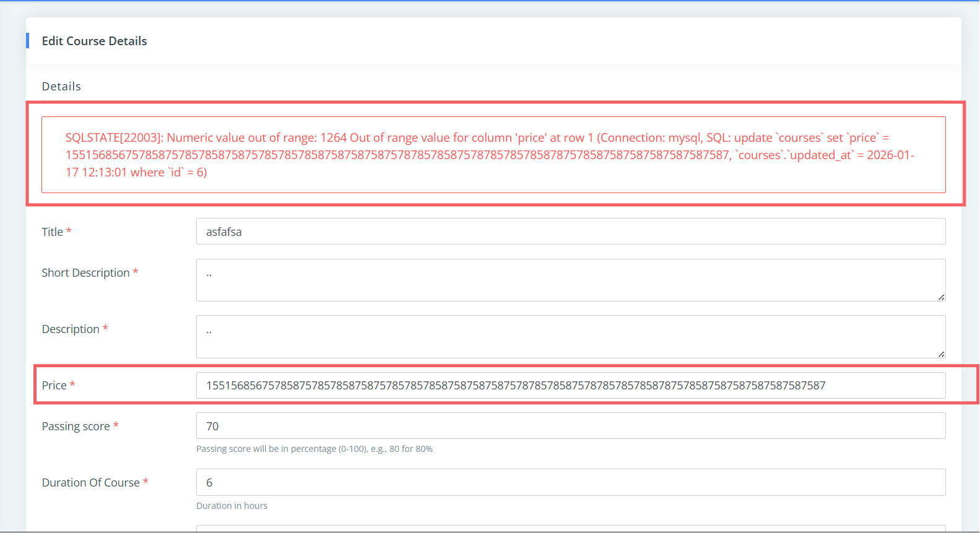Click the Passing score input field

[570, 426]
